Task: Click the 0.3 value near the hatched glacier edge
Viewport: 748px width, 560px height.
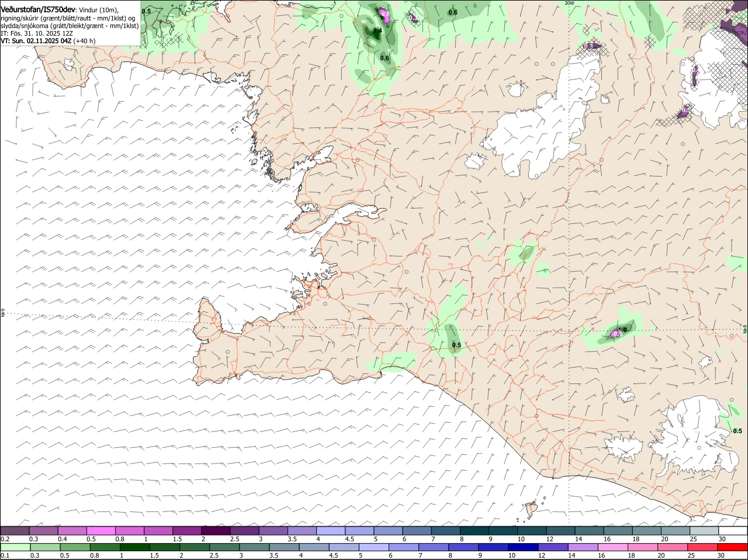Action: tap(589, 46)
